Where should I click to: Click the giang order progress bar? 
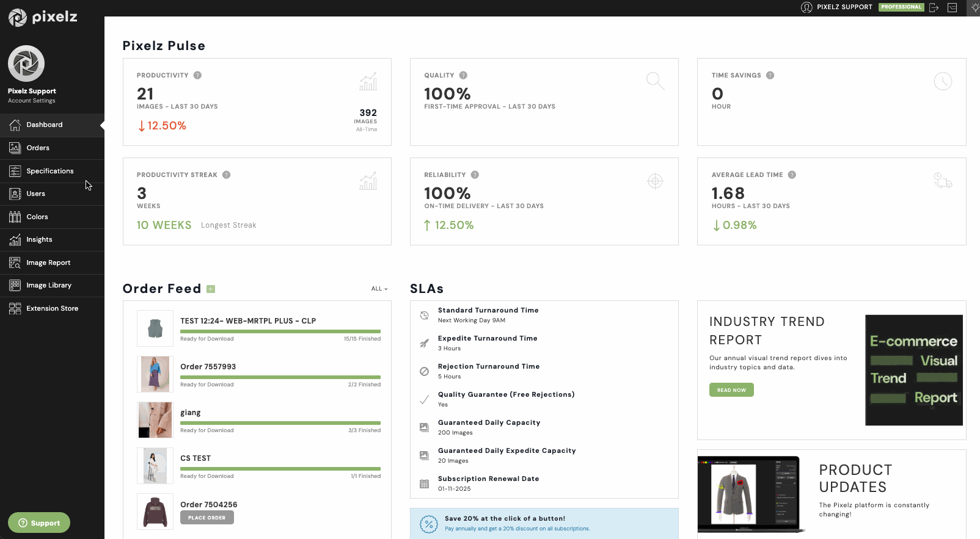pos(280,423)
